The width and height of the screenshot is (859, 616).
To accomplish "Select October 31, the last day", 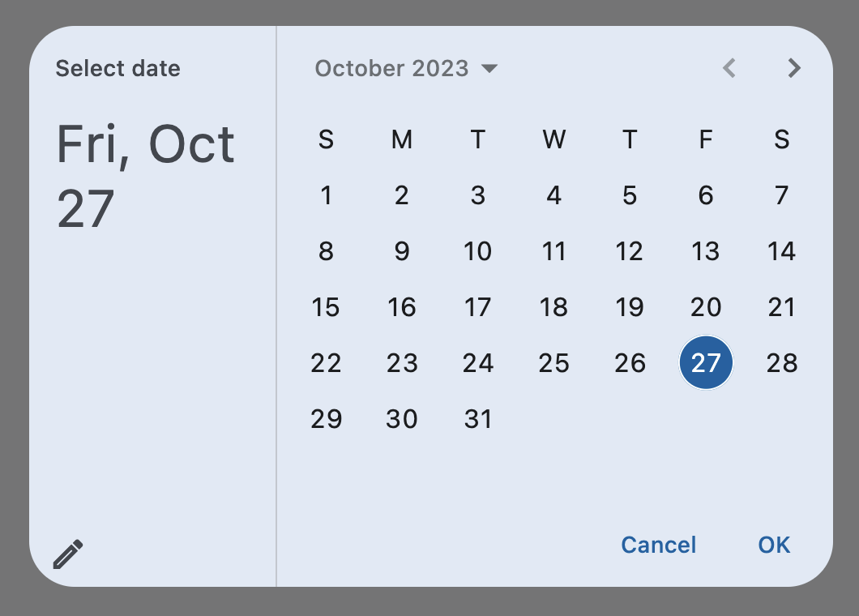I will [x=478, y=419].
